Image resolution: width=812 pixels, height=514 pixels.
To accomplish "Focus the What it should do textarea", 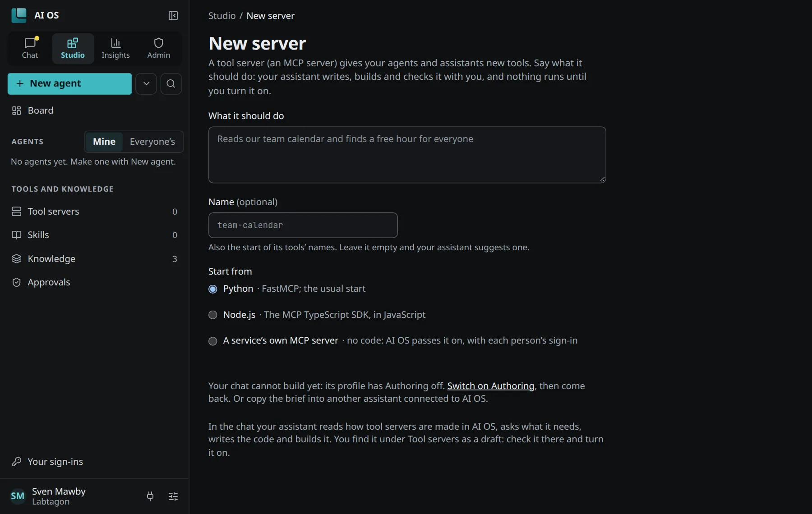I will (x=407, y=155).
